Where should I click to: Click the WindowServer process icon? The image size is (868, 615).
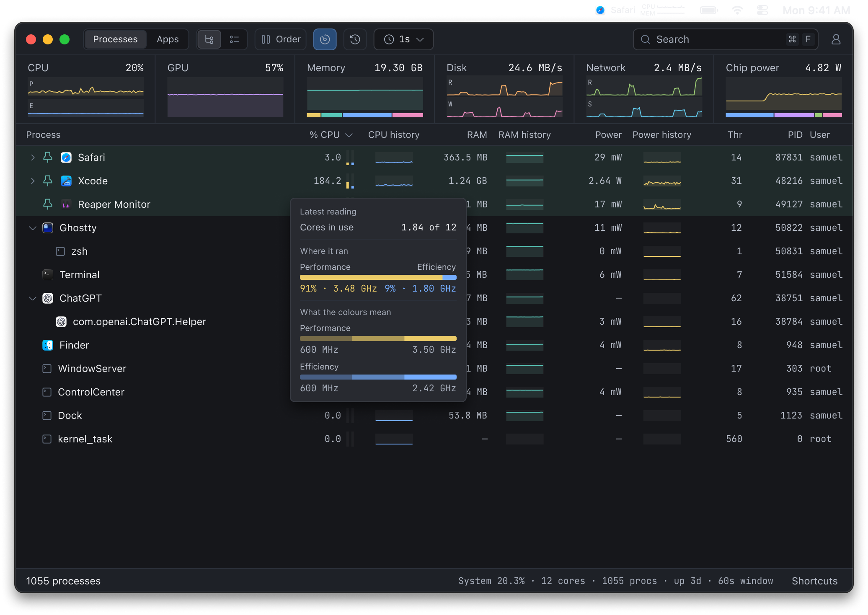[47, 369]
